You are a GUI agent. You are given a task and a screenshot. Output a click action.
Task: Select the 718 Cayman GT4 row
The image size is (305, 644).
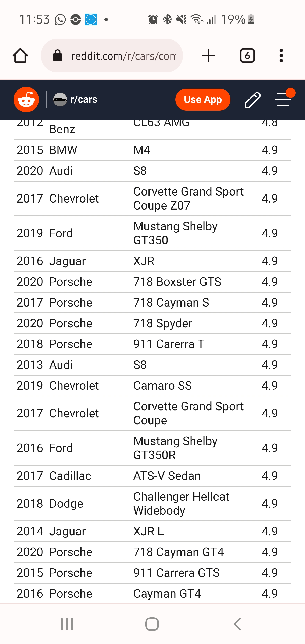click(x=152, y=552)
